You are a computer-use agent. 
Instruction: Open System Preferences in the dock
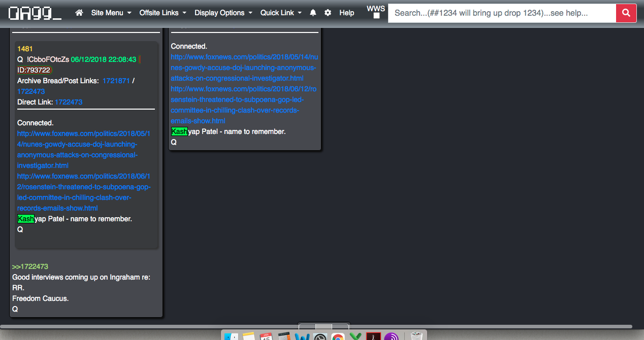pyautogui.click(x=320, y=337)
